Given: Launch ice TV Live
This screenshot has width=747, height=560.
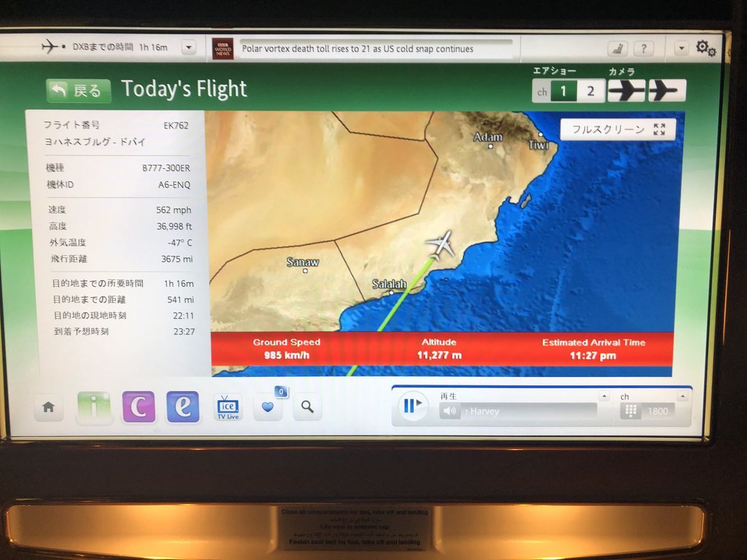Looking at the screenshot, I should 227,408.
